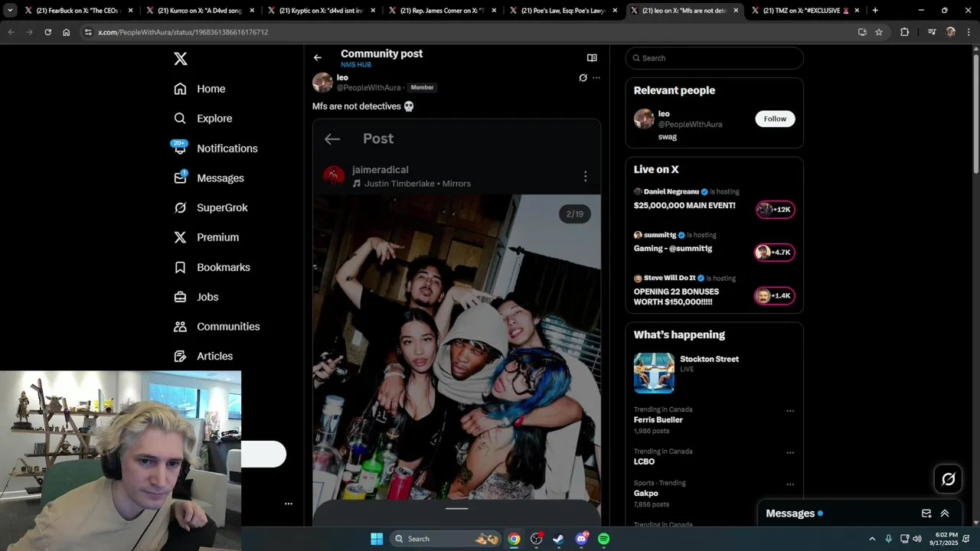Click the embedded group photo
The image size is (980, 551).
pyautogui.click(x=456, y=347)
